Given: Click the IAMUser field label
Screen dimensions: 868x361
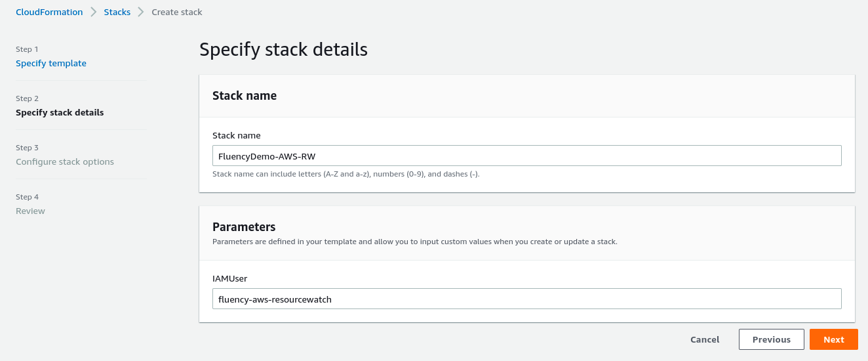Looking at the screenshot, I should click(229, 279).
